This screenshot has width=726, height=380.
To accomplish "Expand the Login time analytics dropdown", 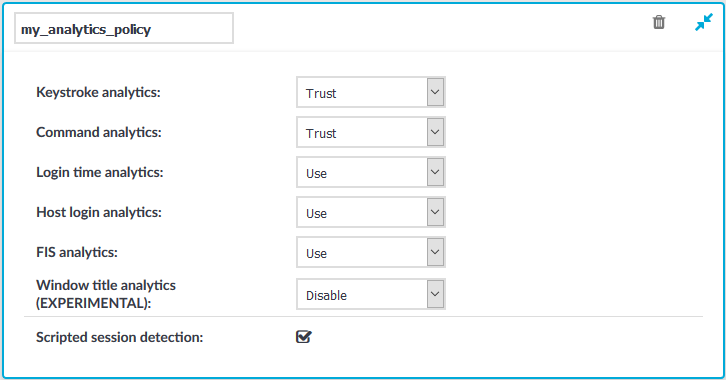I will 370,172.
